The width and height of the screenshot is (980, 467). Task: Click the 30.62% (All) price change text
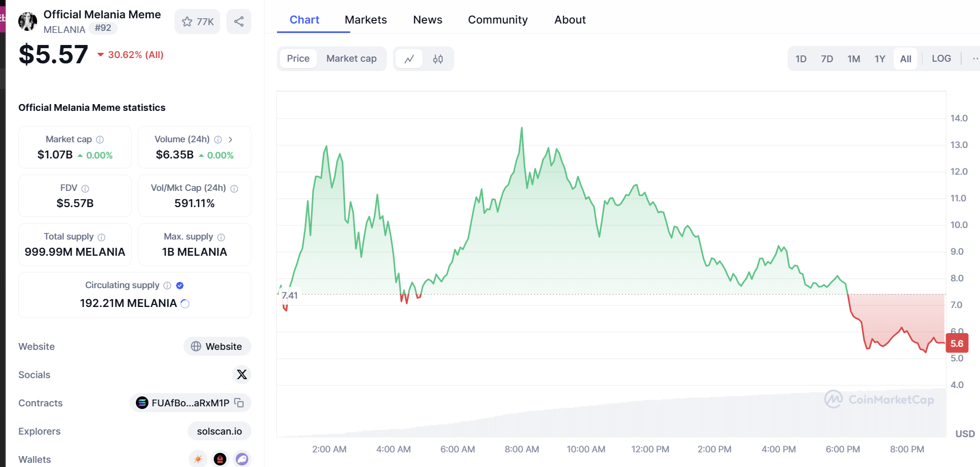pyautogui.click(x=136, y=55)
